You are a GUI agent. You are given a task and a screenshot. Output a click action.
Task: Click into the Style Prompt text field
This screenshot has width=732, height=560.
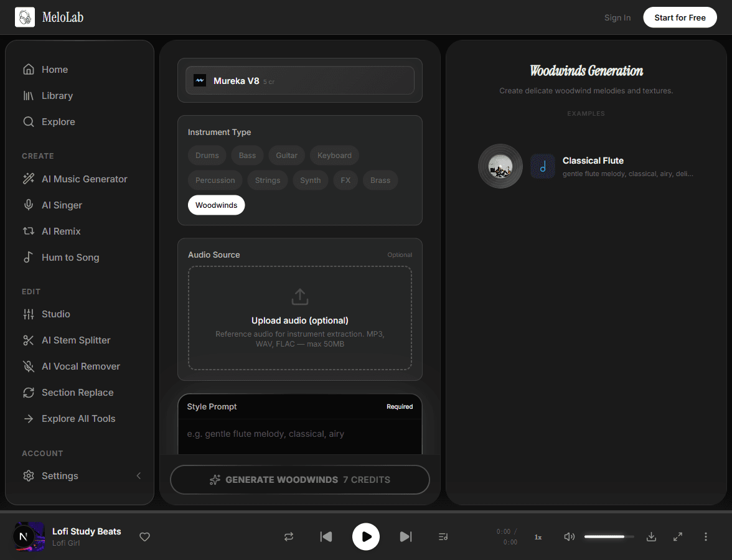pos(300,436)
